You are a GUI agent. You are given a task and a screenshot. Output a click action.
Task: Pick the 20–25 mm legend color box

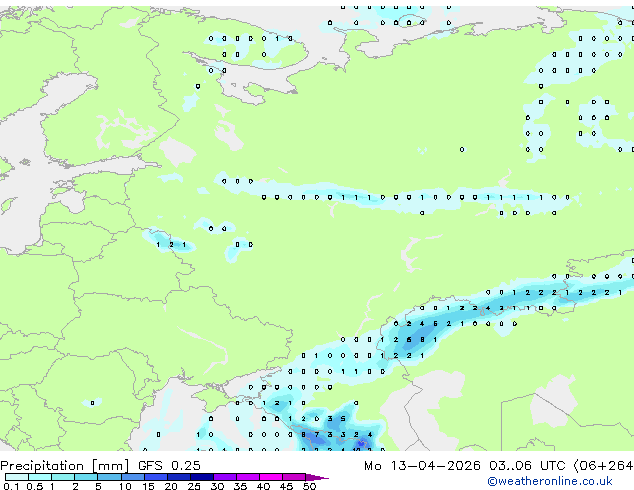pos(179,477)
